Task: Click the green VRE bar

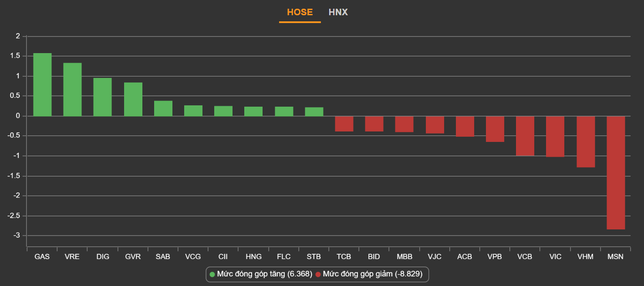Action: (72, 89)
